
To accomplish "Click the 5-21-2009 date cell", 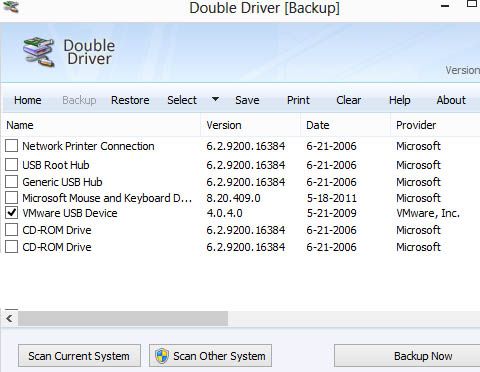I will click(x=332, y=213).
